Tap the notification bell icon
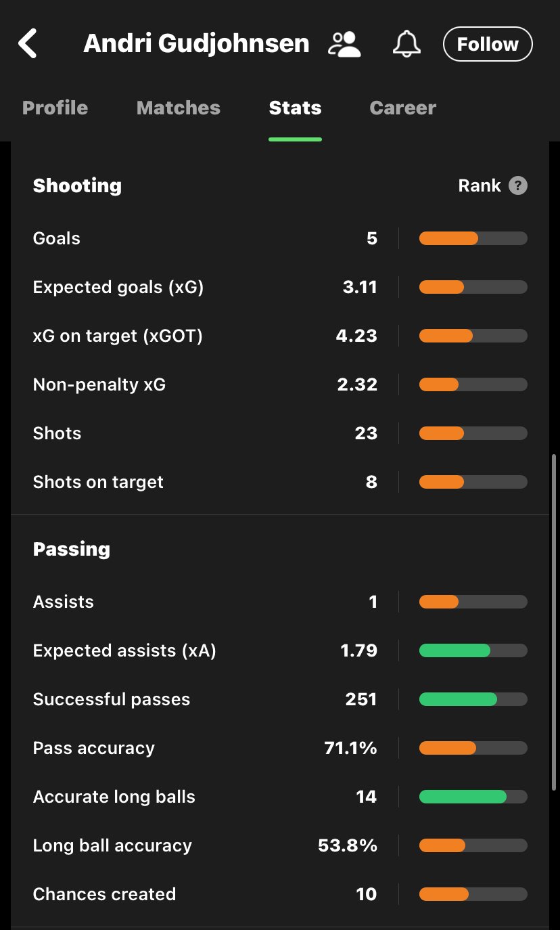 point(406,44)
